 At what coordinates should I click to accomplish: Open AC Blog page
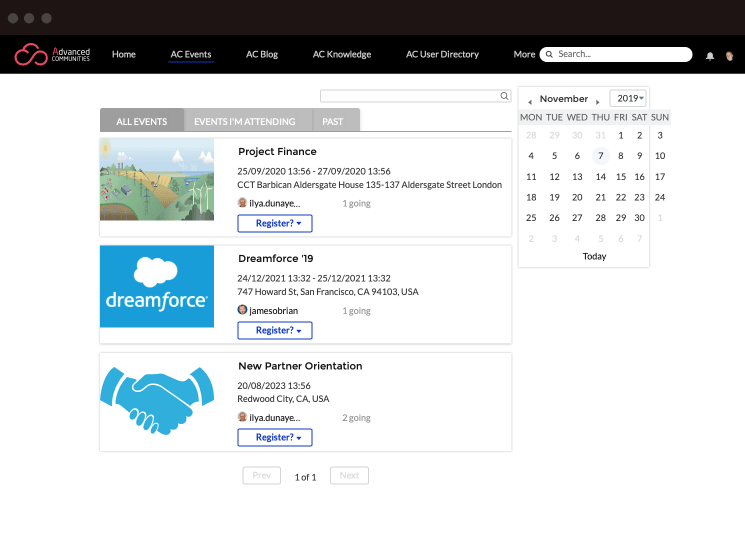point(262,54)
